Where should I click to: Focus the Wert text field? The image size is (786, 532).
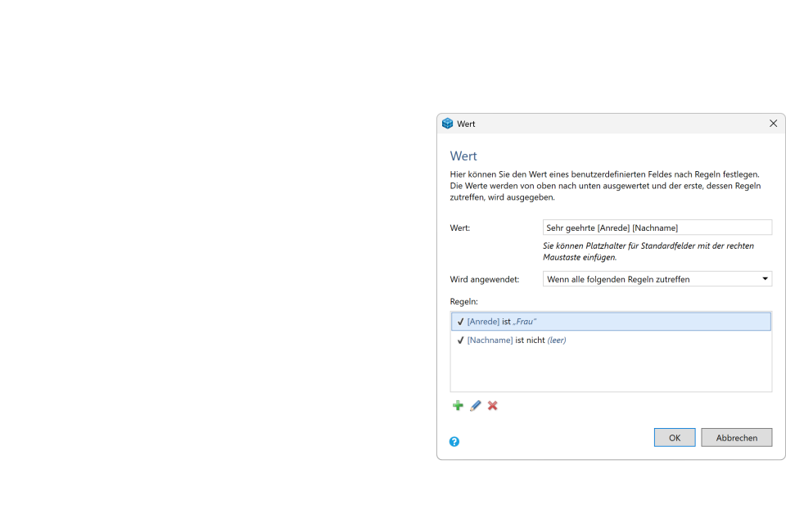657,228
